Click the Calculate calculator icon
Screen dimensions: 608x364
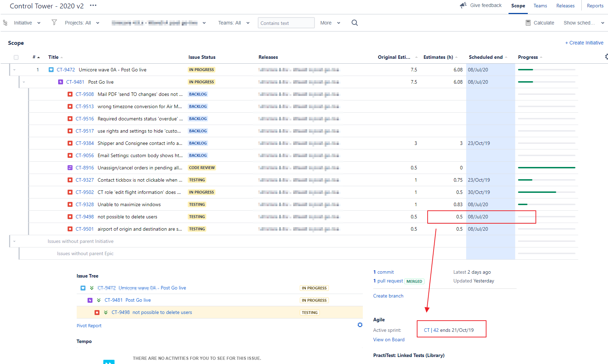click(528, 23)
